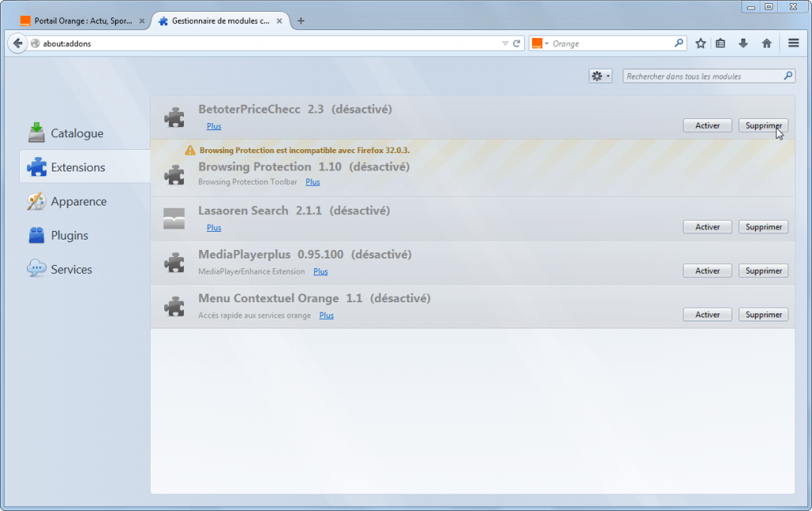Click the magnifier in module search field
The height and width of the screenshot is (511, 812).
click(x=787, y=75)
